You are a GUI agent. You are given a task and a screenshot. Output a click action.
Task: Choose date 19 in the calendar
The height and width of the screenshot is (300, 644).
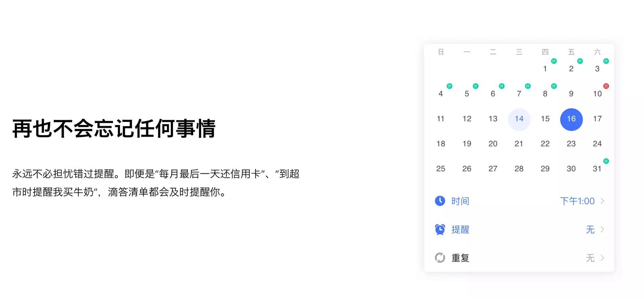pos(467,144)
